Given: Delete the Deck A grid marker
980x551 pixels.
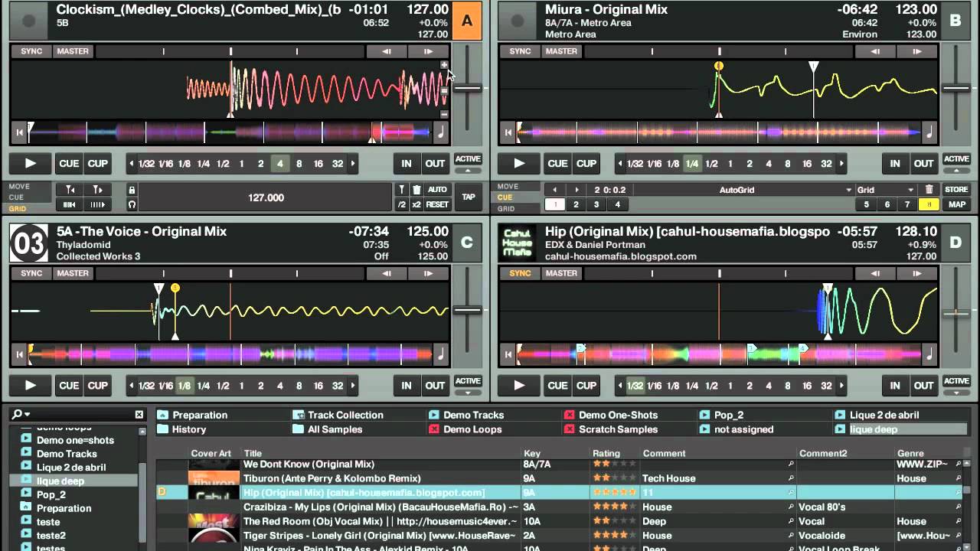Looking at the screenshot, I should (x=416, y=190).
